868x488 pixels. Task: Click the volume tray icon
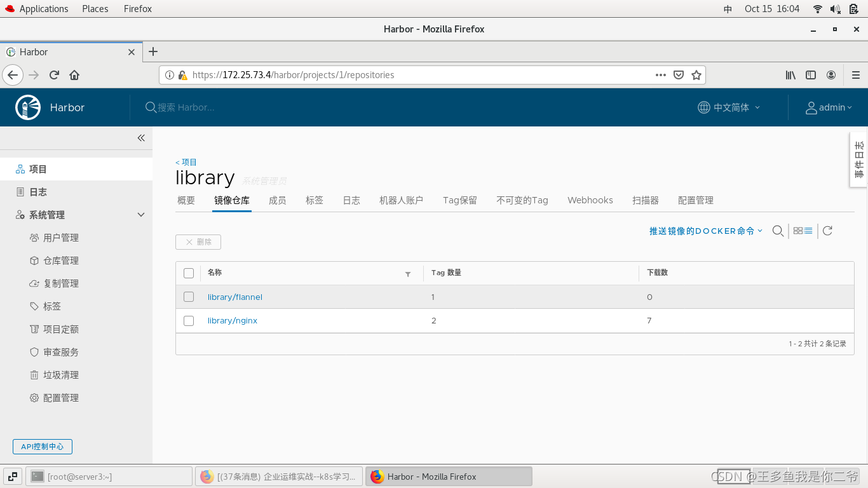[836, 9]
